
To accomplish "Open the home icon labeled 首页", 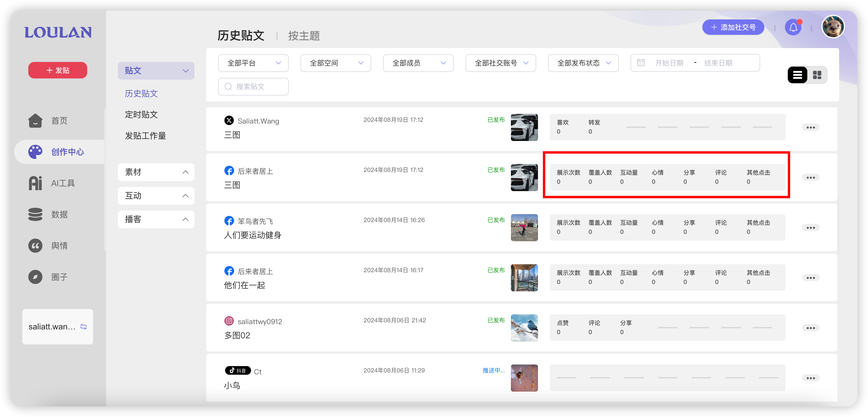I will click(x=35, y=120).
